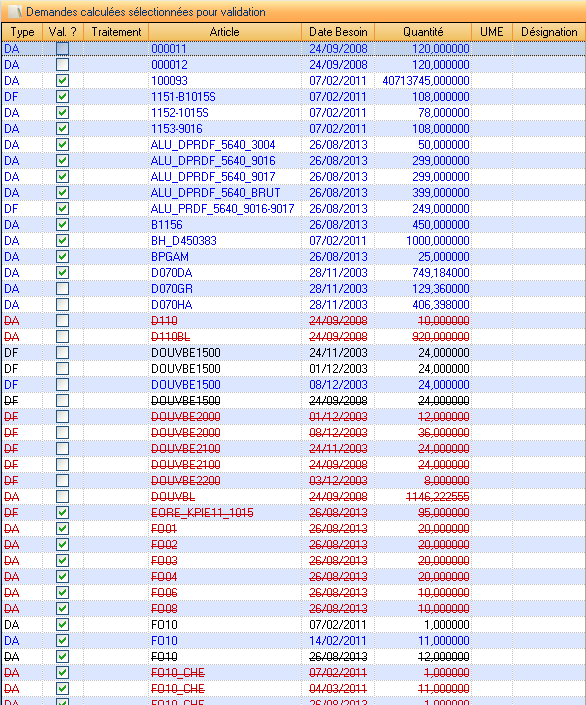586x705 pixels.
Task: Click the Désignation column header
Action: [x=549, y=32]
